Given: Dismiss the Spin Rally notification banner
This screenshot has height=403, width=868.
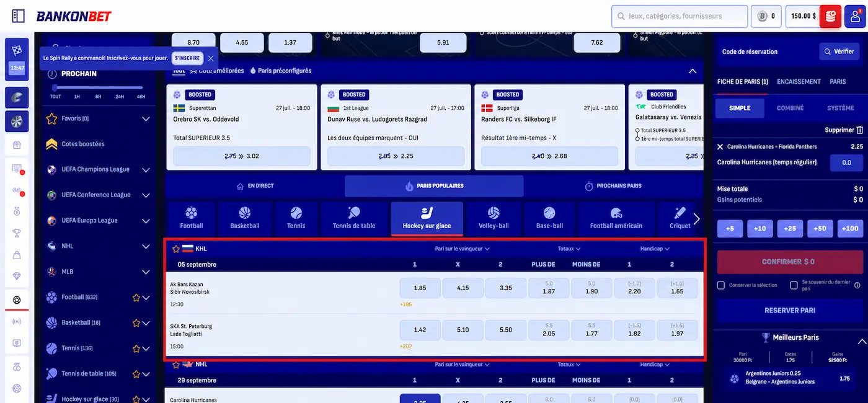Looking at the screenshot, I should click(x=211, y=58).
